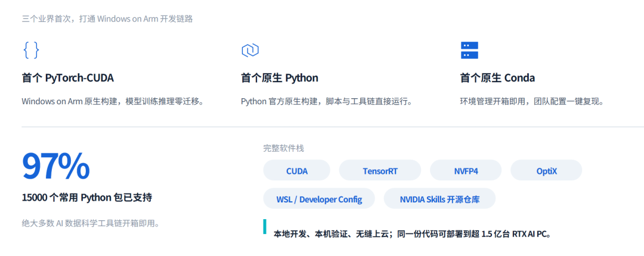Click the description Windows on Arm 原生构建，模型训练推理零迁移。
This screenshot has width=644, height=256.
click(x=113, y=101)
